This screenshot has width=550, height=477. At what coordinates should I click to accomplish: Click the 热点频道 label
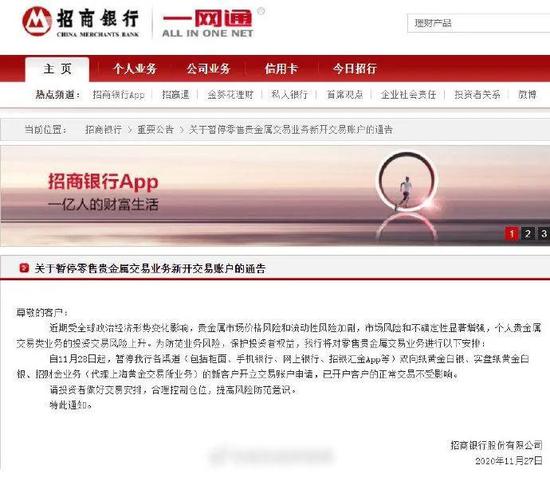58,95
